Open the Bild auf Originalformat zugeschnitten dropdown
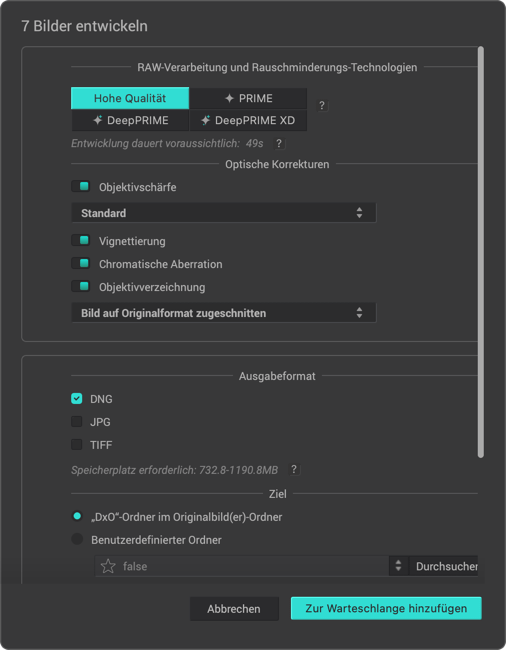This screenshot has height=650, width=506. [x=224, y=313]
